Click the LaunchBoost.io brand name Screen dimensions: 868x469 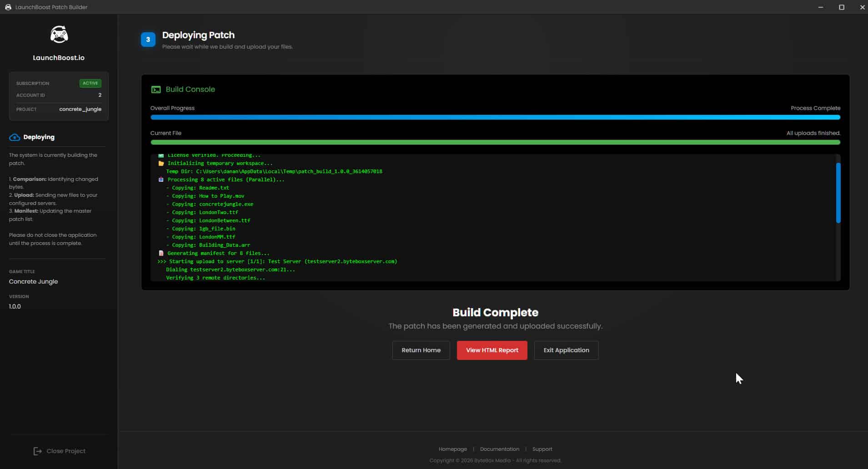tap(59, 58)
